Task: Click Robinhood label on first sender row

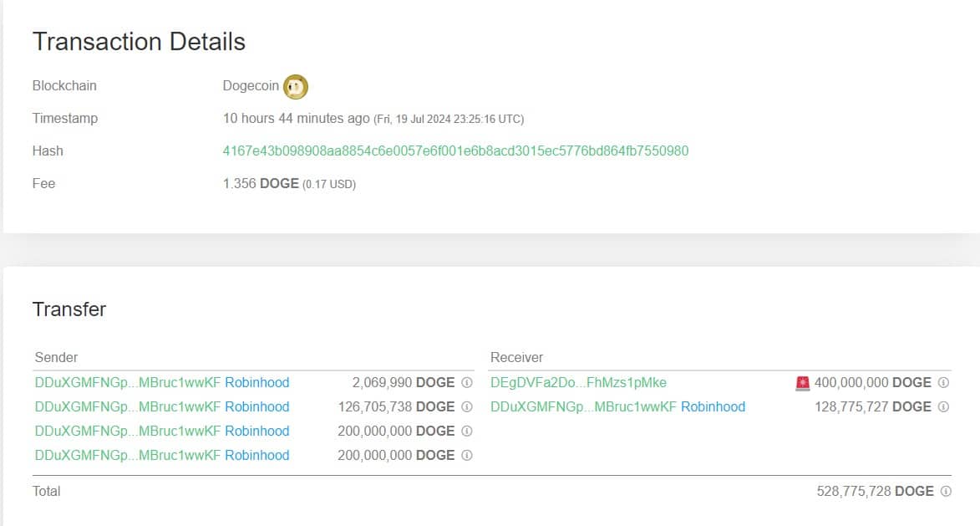Action: (257, 383)
